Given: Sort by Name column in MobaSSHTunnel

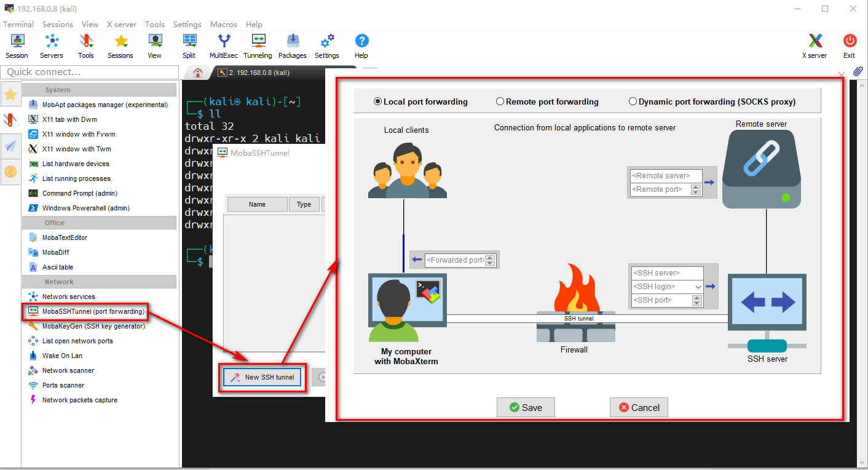Looking at the screenshot, I should [x=257, y=204].
